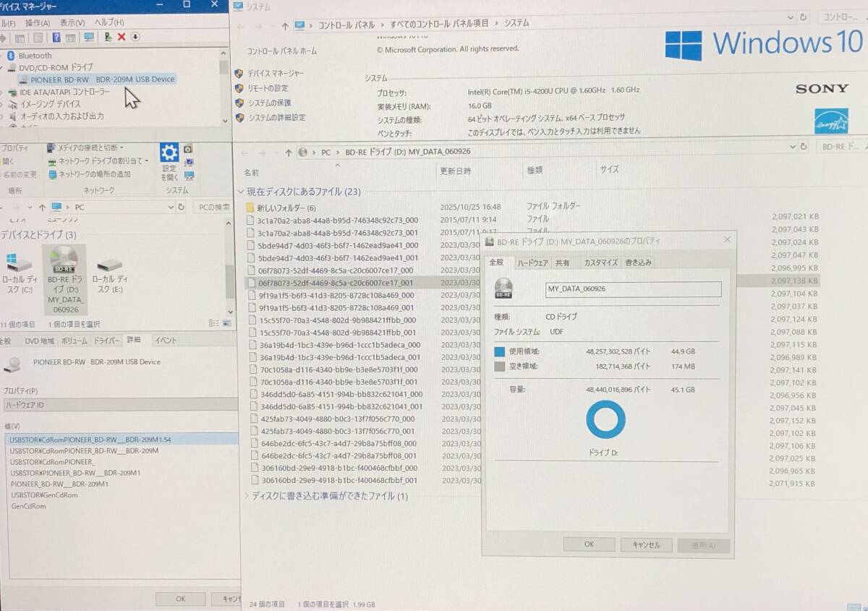
Task: Click すべてのコントロール パネル項目 breadcrumb
Action: (439, 24)
